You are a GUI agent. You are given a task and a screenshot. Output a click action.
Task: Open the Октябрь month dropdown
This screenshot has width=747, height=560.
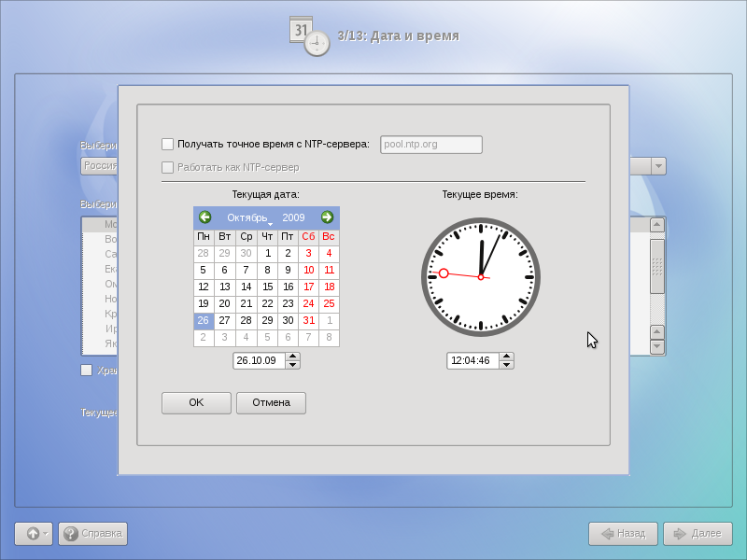click(x=248, y=217)
